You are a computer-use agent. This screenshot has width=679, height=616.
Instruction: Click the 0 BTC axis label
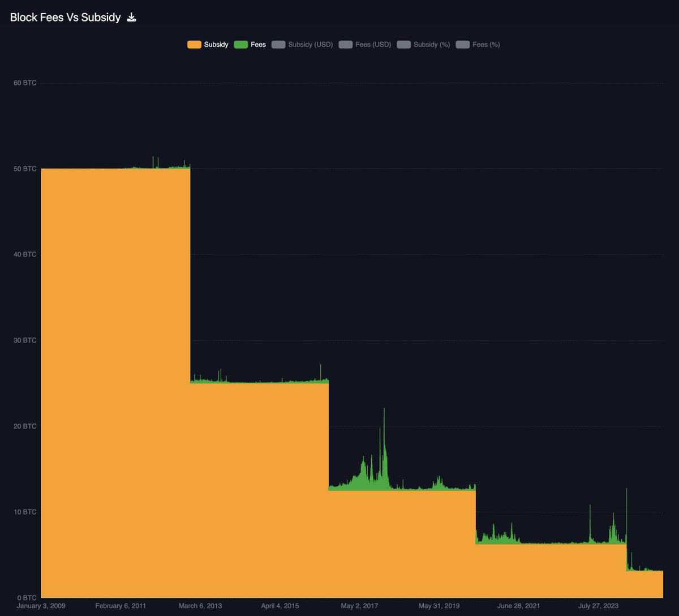(27, 597)
